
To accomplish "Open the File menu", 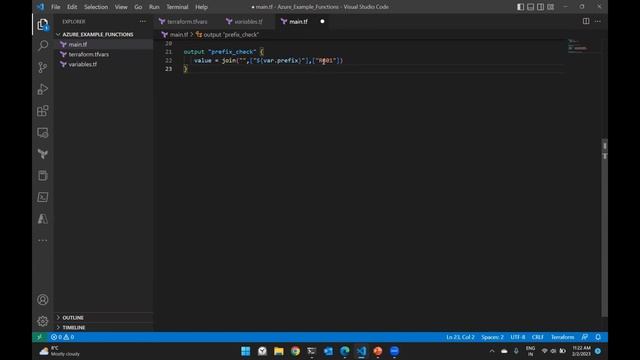I will 56,7.
